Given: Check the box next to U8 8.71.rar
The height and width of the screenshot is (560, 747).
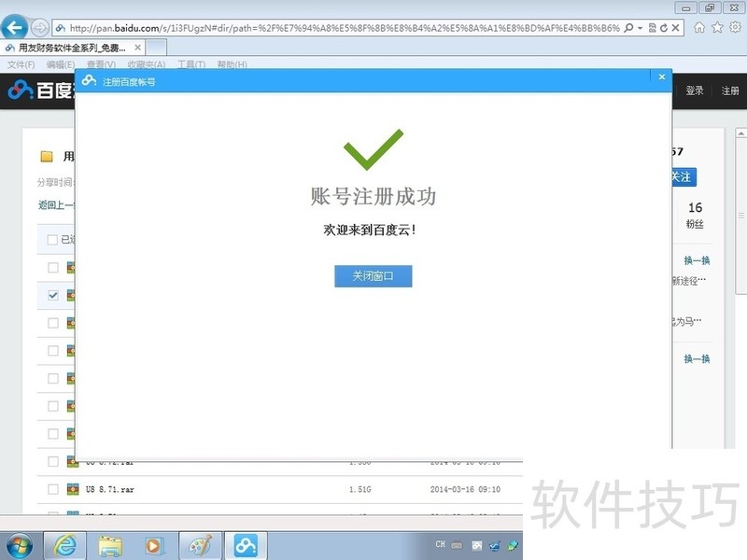Looking at the screenshot, I should tap(53, 488).
